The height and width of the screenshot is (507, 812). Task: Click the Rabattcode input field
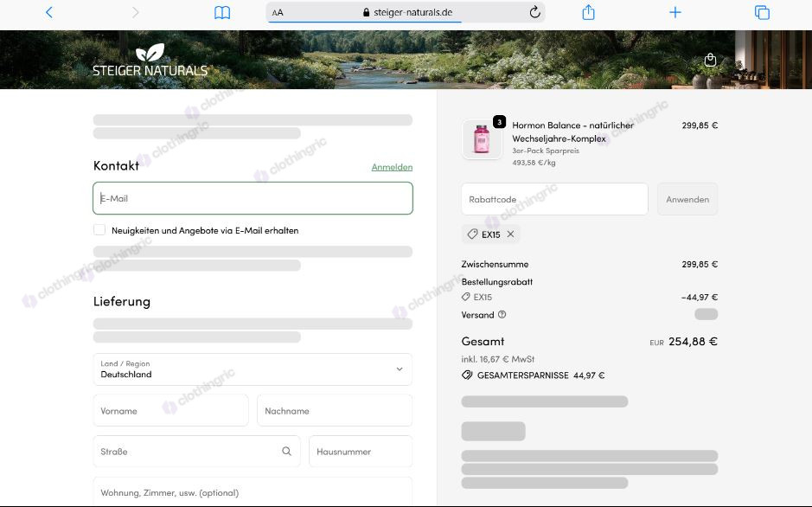[554, 199]
